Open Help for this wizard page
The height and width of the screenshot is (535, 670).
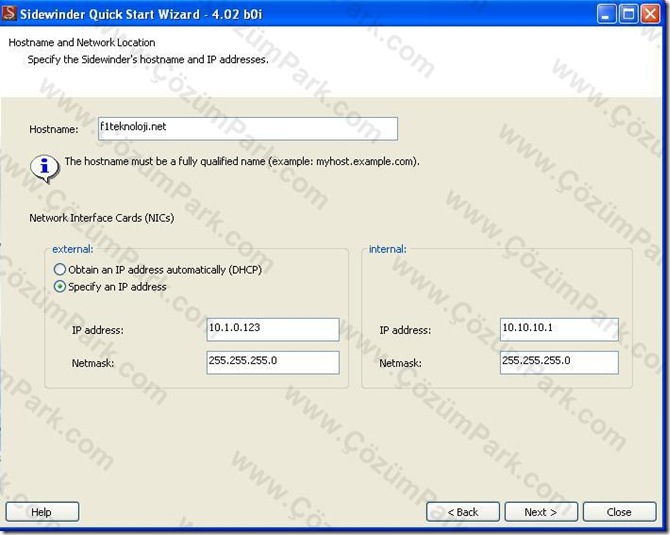tap(42, 511)
